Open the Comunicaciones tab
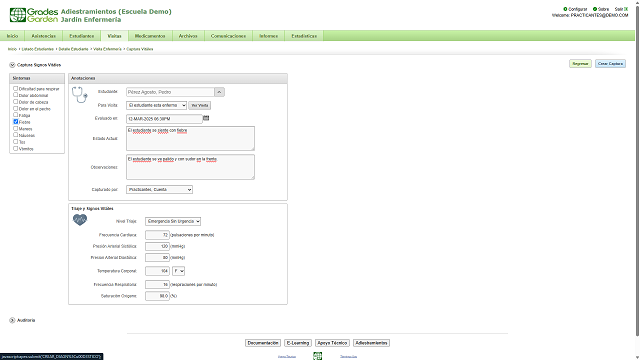The height and width of the screenshot is (360, 640). coord(228,36)
